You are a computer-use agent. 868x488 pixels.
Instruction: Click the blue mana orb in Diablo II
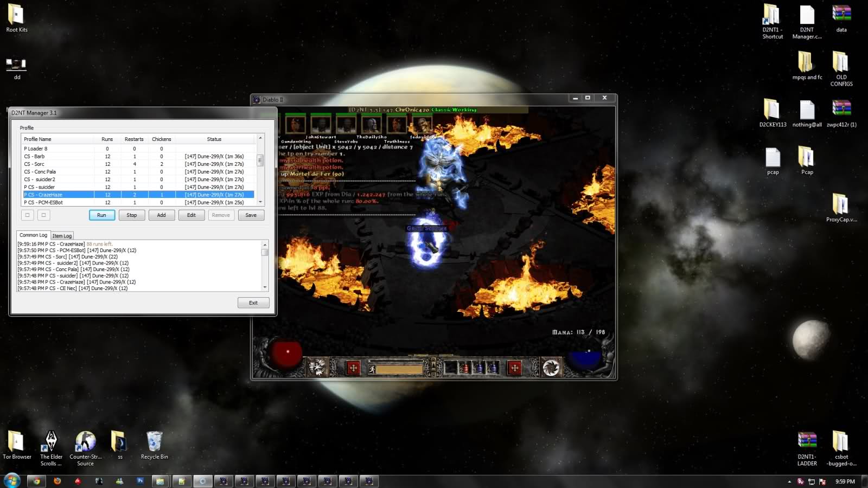[586, 359]
